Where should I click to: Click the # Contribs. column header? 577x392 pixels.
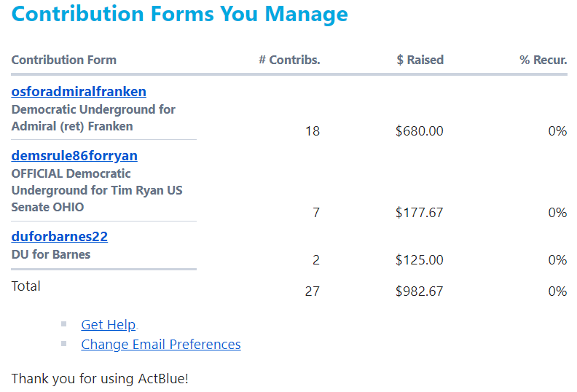pos(289,60)
